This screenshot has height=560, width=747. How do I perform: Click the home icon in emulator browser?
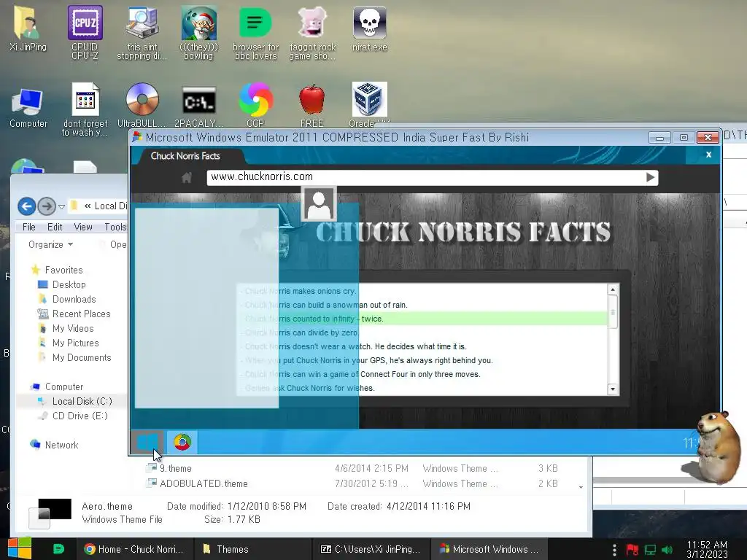tap(187, 178)
